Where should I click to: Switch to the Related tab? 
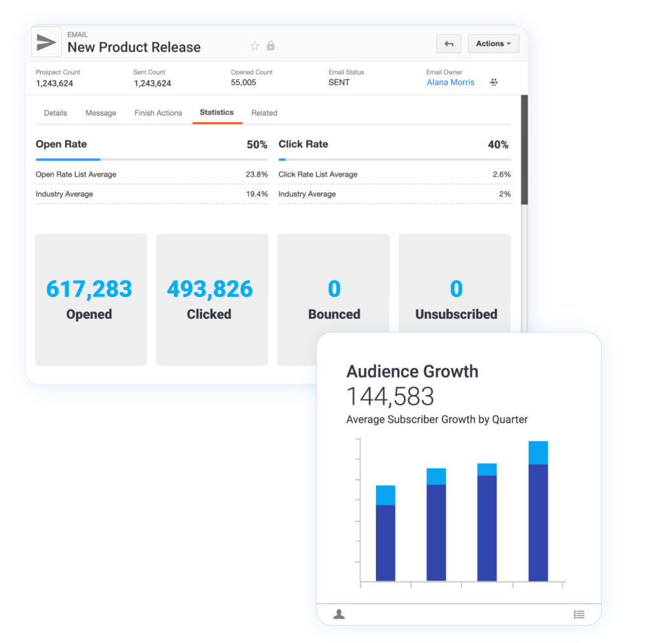coord(264,113)
